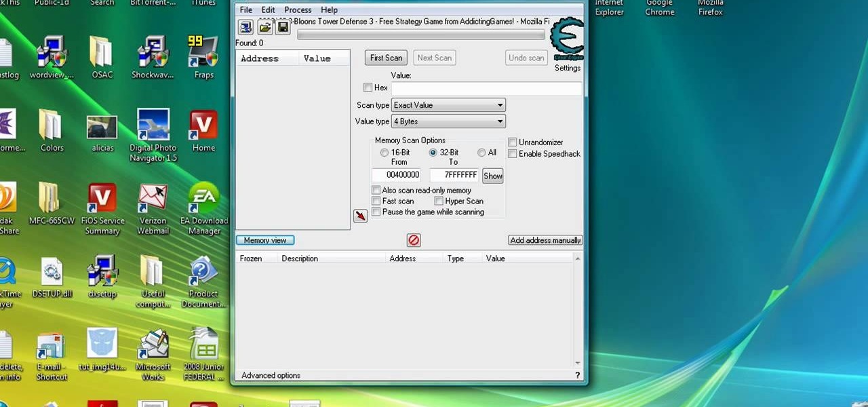868x407 pixels.
Task: Expand the Value type dropdown
Action: (448, 121)
